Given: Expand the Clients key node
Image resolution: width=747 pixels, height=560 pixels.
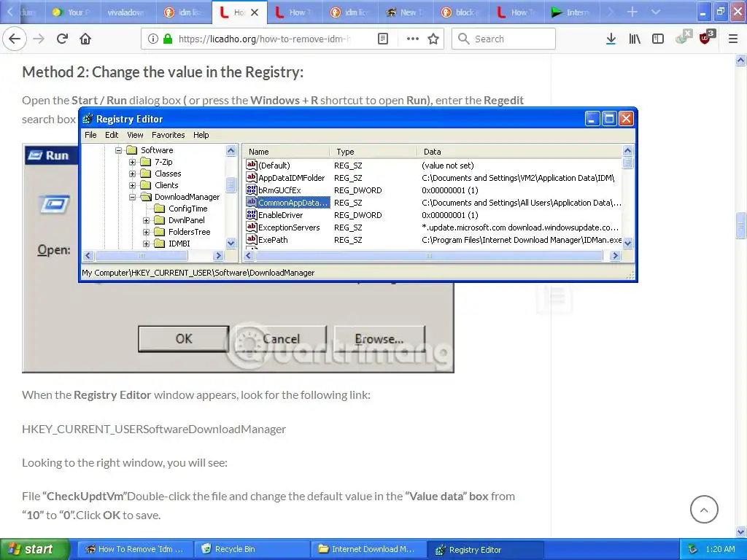Looking at the screenshot, I should point(133,185).
